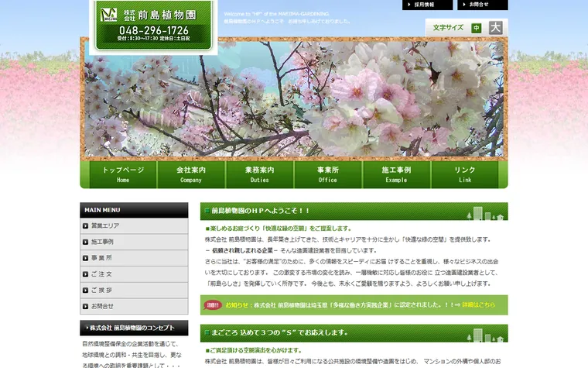Click the red 注目 speech bubble icon
This screenshot has height=368, width=588.
(x=213, y=305)
